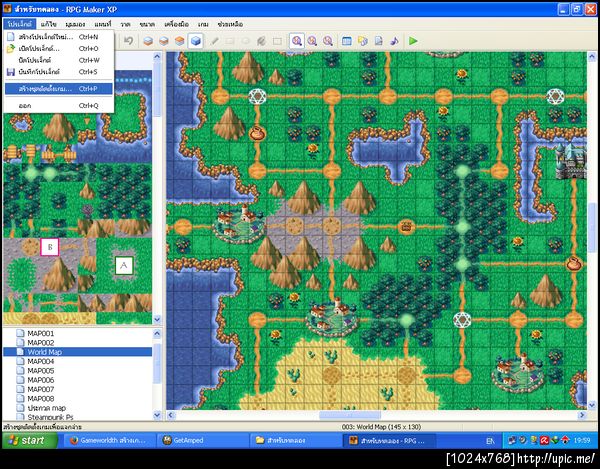
Task: Select the Layer 1 editing icon
Action: point(148,41)
